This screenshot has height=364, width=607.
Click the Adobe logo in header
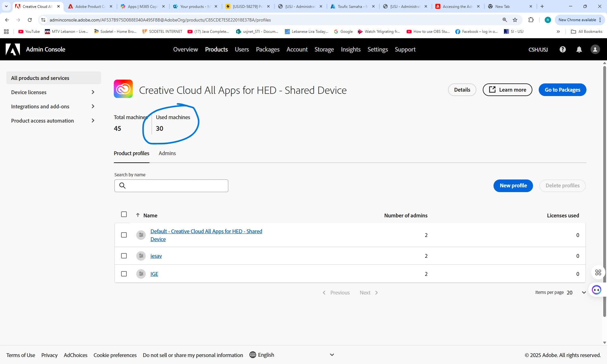pos(13,49)
